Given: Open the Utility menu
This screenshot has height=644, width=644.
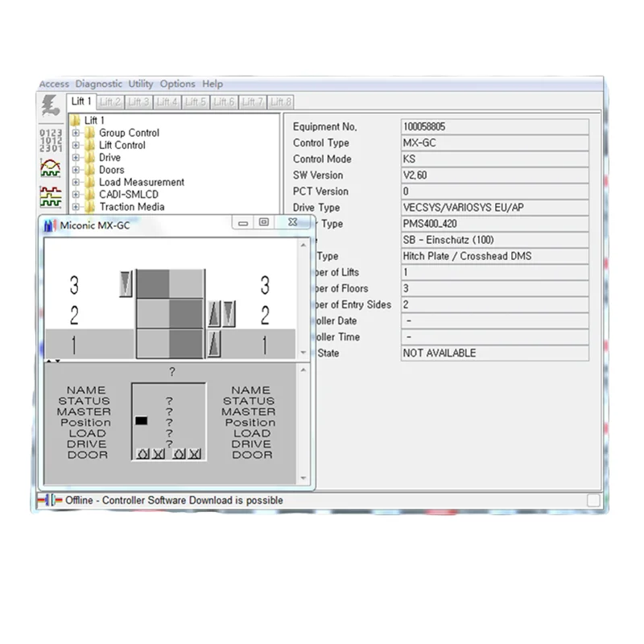Looking at the screenshot, I should [140, 84].
